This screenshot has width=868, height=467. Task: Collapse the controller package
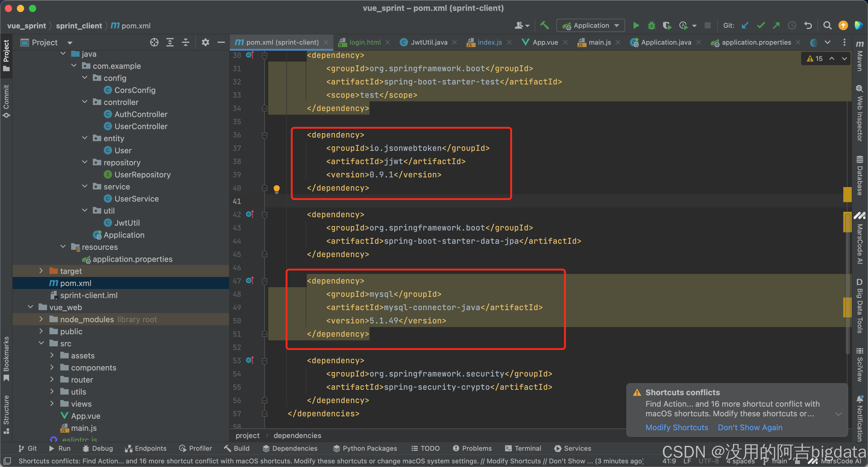pyautogui.click(x=85, y=102)
